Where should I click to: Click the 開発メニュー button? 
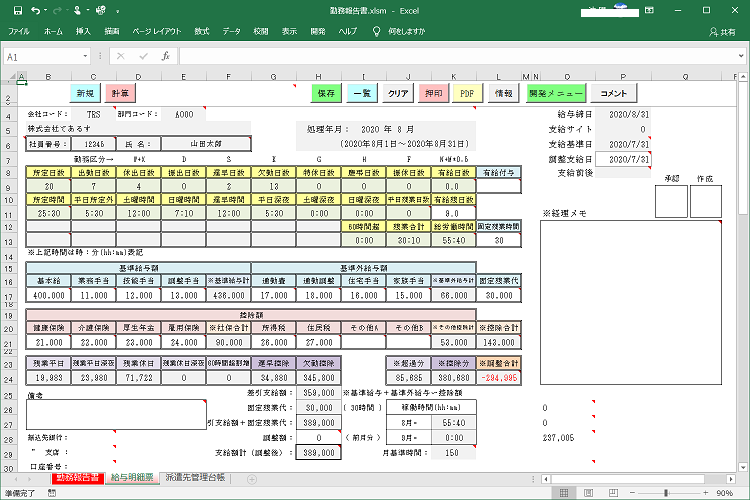click(555, 93)
